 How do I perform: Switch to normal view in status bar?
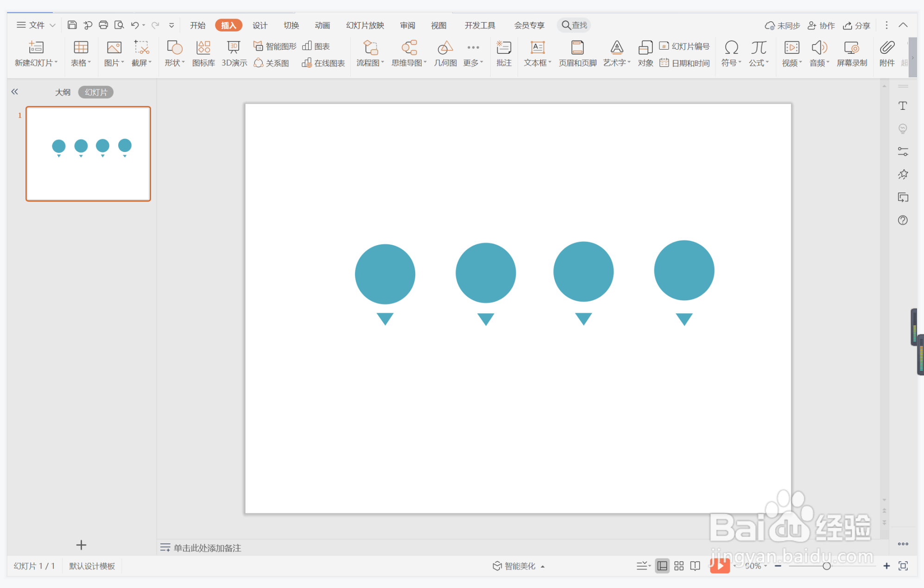pyautogui.click(x=662, y=566)
